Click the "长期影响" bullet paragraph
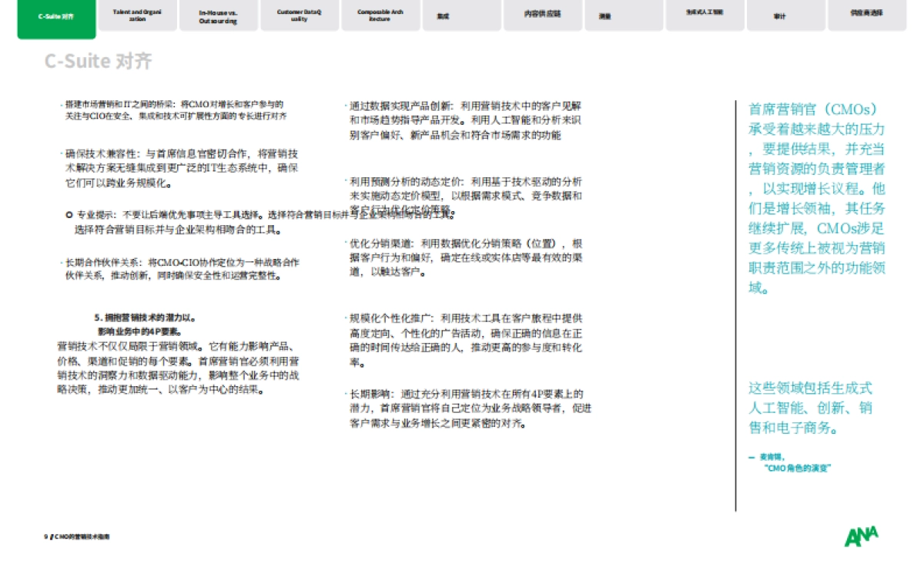Viewport: 924px width, 561px height. 470,408
